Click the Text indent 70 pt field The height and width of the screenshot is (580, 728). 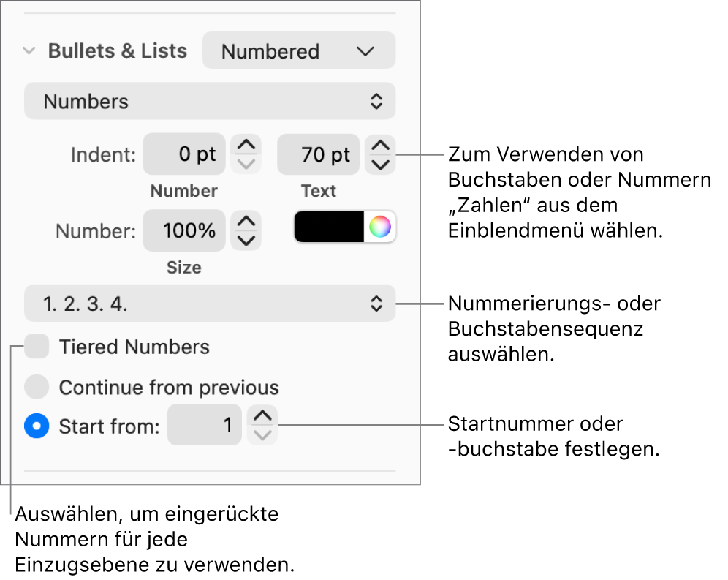click(318, 154)
